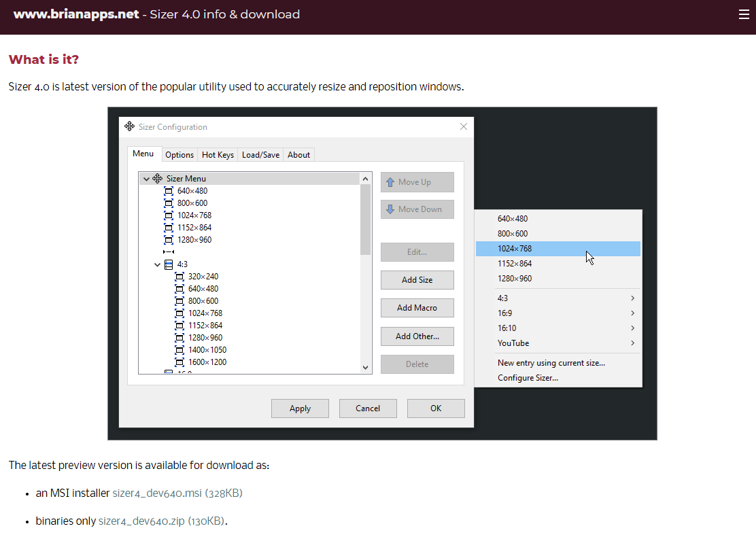This screenshot has width=756, height=539.
Task: Select the separator item in the tree
Action: [x=169, y=251]
